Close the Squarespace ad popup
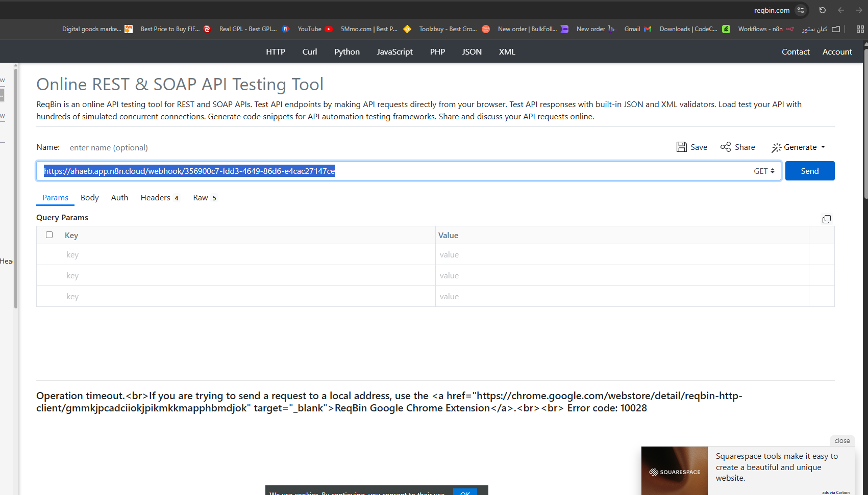This screenshot has width=868, height=495. 842,441
